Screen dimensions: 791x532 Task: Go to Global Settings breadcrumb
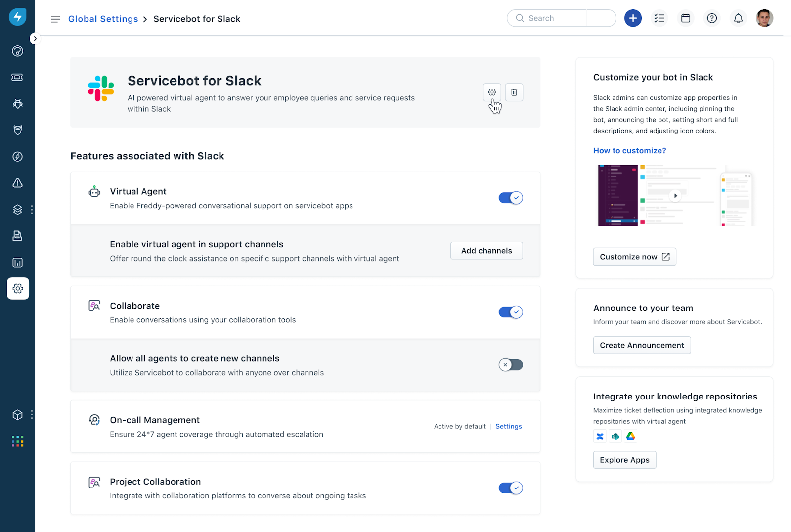(x=103, y=19)
